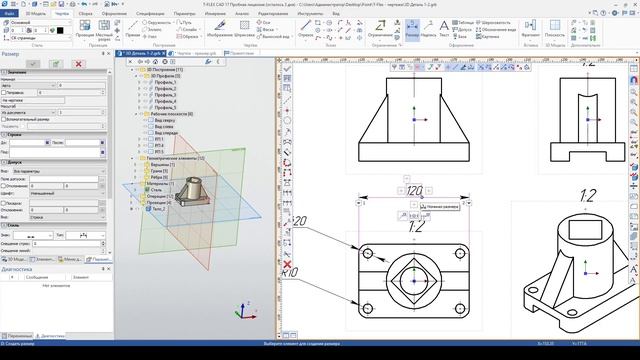Click the Плоскость workplane tool
Image resolution: width=640 pixels, height=360 pixels.
555,29
